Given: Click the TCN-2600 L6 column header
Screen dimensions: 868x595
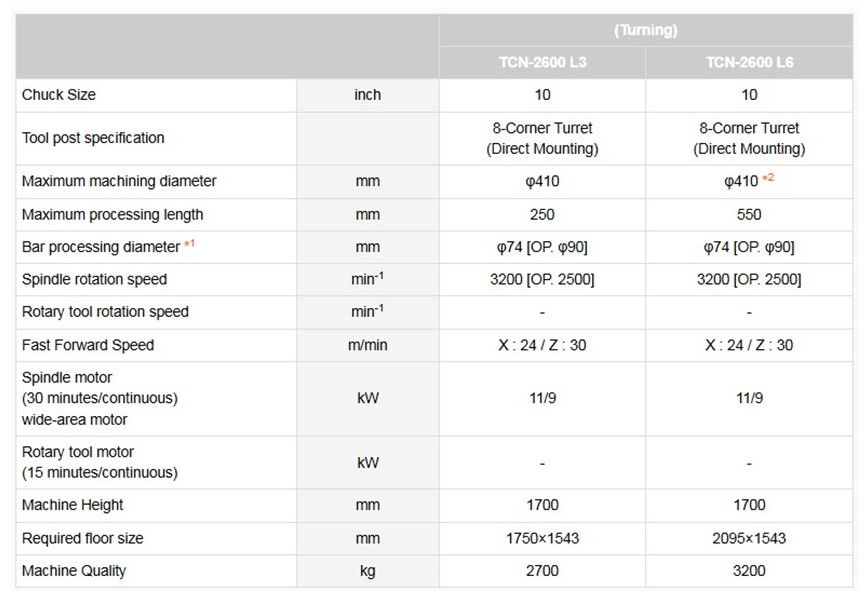Looking at the screenshot, I should tap(749, 62).
